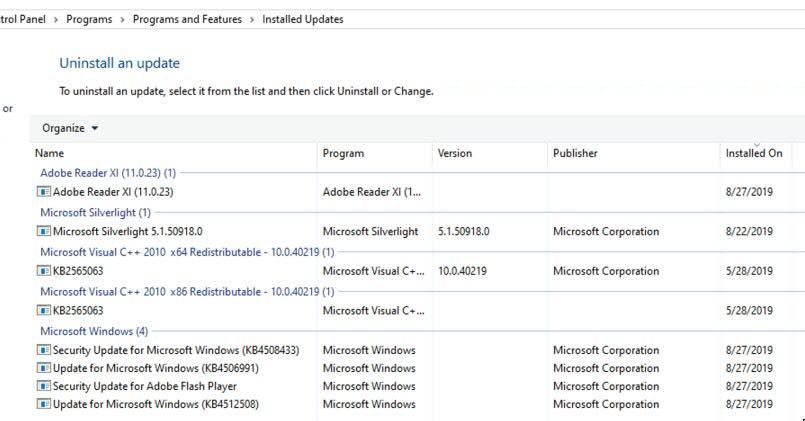Click Microsoft Silverlight program cell
Viewport: 805px width, 421px height.
coord(370,232)
